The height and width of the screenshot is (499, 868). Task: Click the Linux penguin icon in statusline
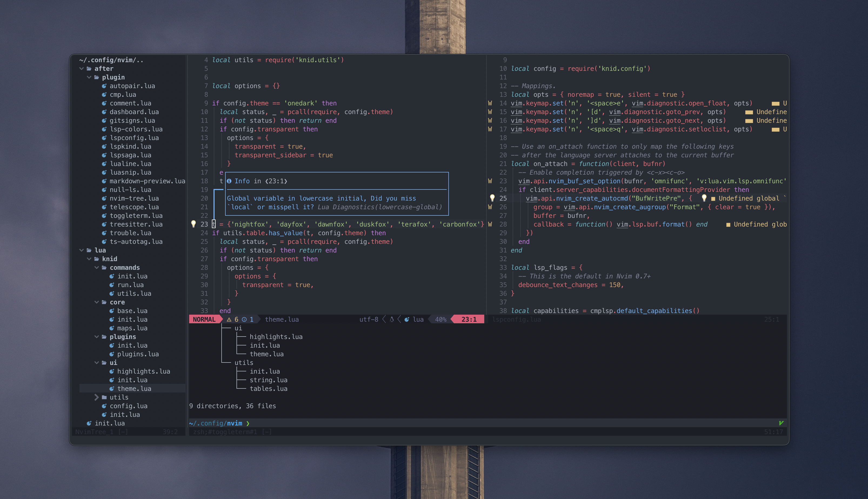[392, 320]
